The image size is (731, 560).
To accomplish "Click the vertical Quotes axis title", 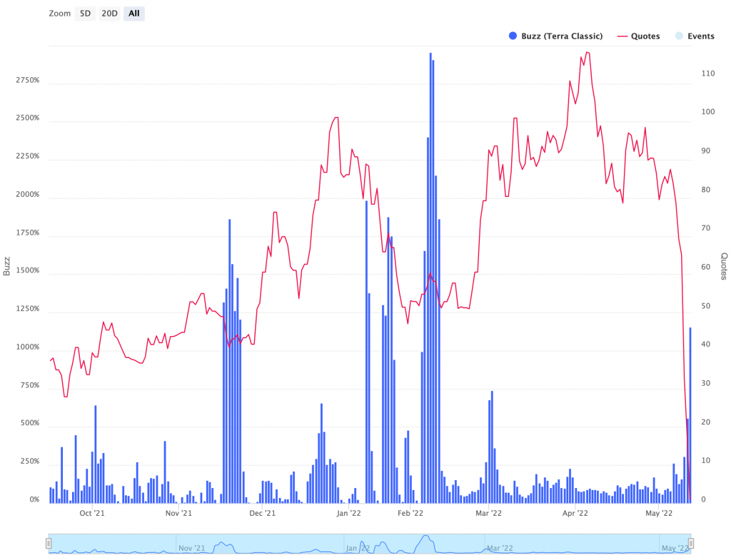I will pyautogui.click(x=723, y=267).
